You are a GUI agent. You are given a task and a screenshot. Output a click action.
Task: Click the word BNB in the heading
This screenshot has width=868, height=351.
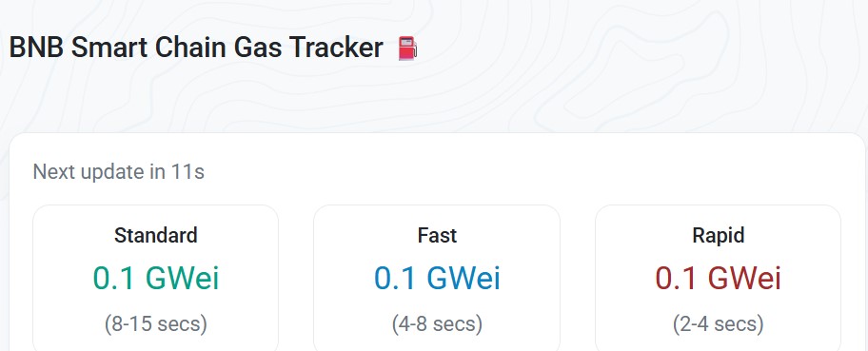tap(36, 48)
